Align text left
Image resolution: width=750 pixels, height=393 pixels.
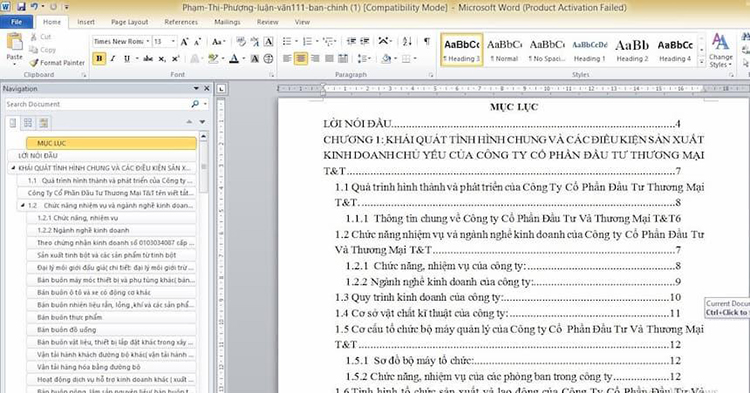coord(287,59)
